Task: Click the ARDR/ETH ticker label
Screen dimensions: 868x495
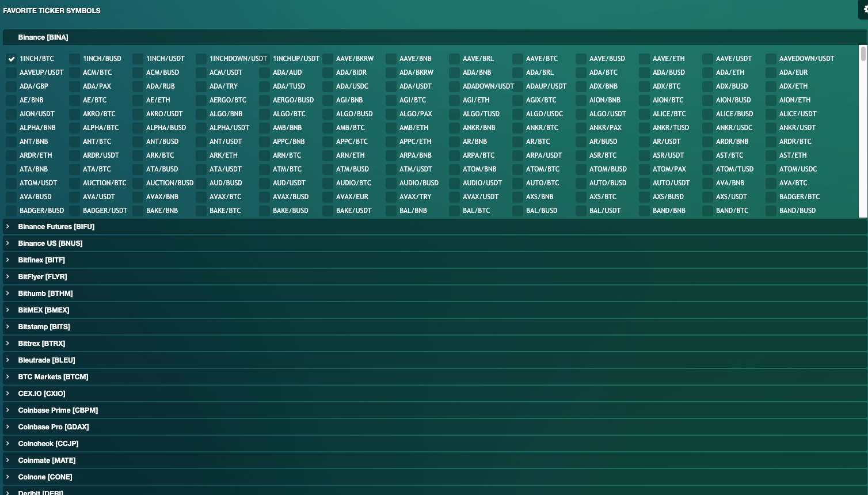Action: coord(36,155)
